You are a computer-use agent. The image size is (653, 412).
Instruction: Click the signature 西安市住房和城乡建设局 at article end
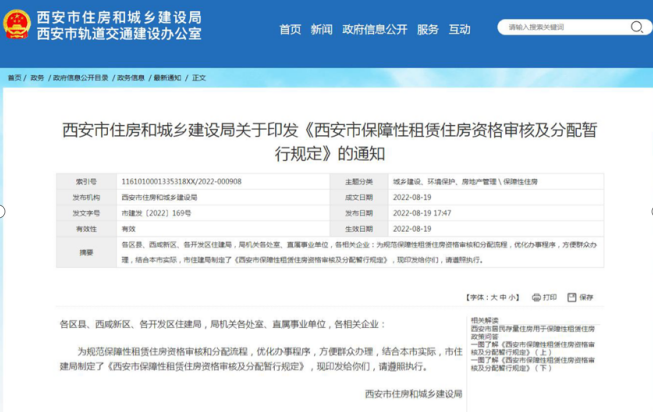[414, 394]
